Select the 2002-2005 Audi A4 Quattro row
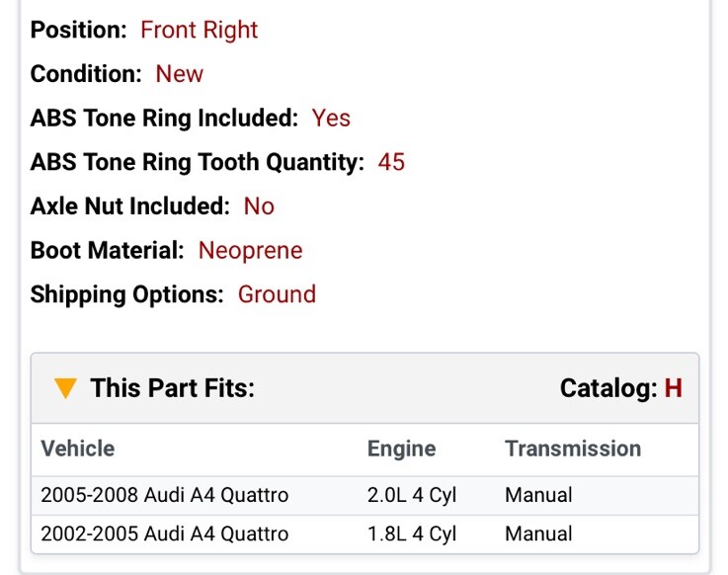 (x=364, y=534)
